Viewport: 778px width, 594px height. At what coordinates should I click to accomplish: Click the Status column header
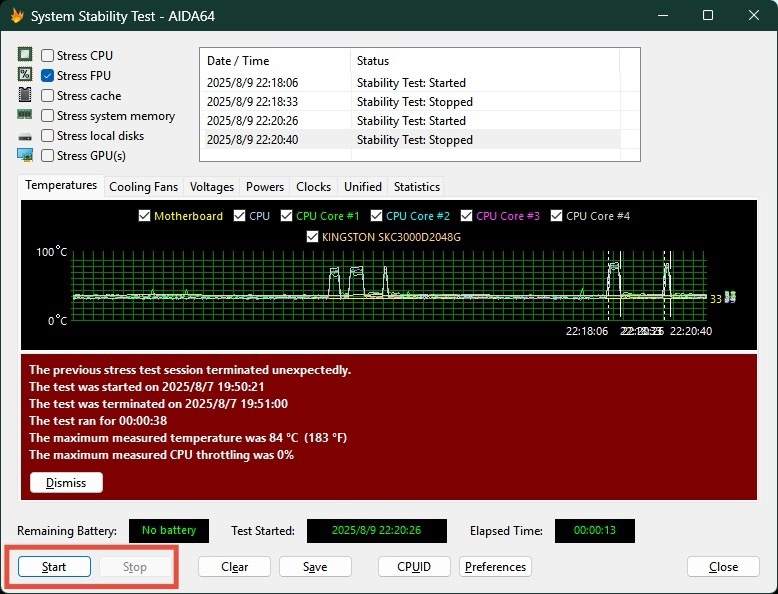point(485,61)
